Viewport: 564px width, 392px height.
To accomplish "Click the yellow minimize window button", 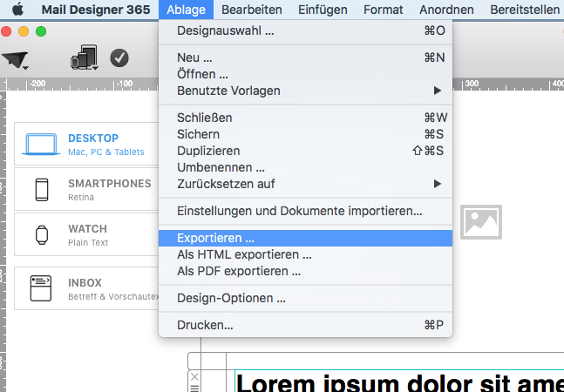I will 24,31.
